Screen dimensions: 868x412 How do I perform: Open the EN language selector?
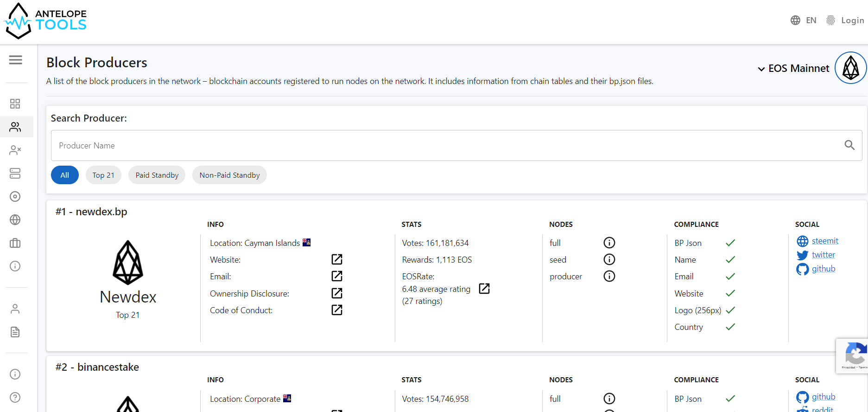[x=804, y=20]
